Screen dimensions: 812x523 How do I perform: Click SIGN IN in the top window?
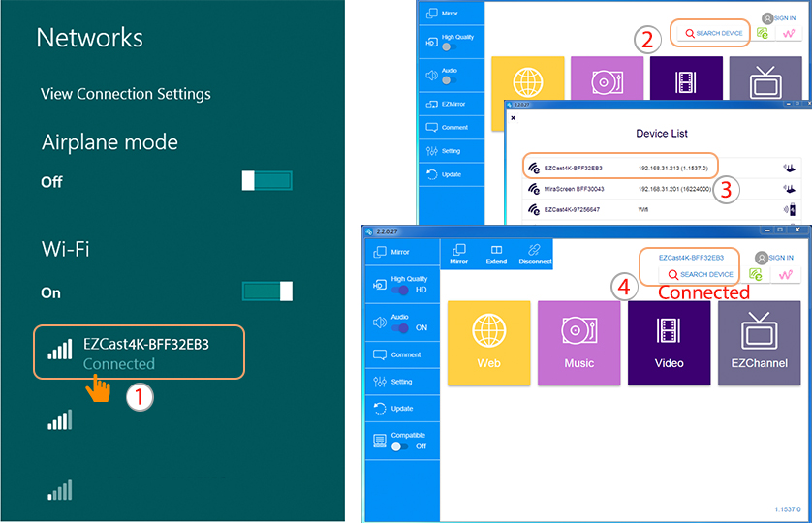(x=778, y=18)
